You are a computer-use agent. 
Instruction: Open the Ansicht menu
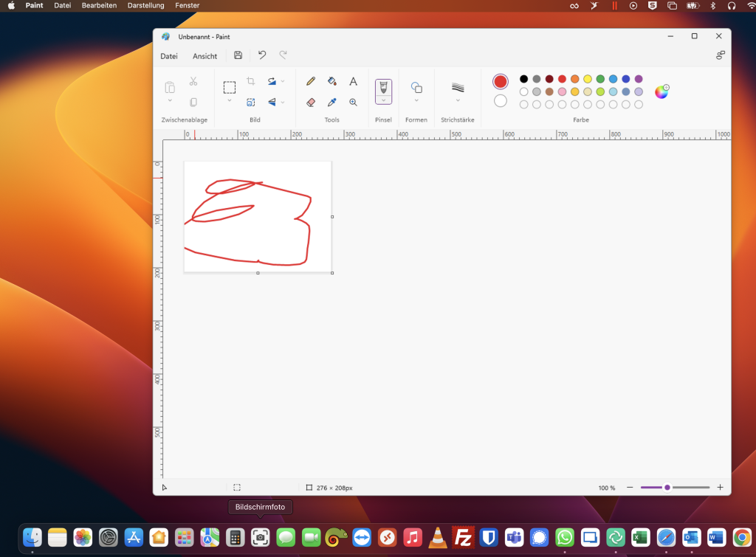[205, 56]
